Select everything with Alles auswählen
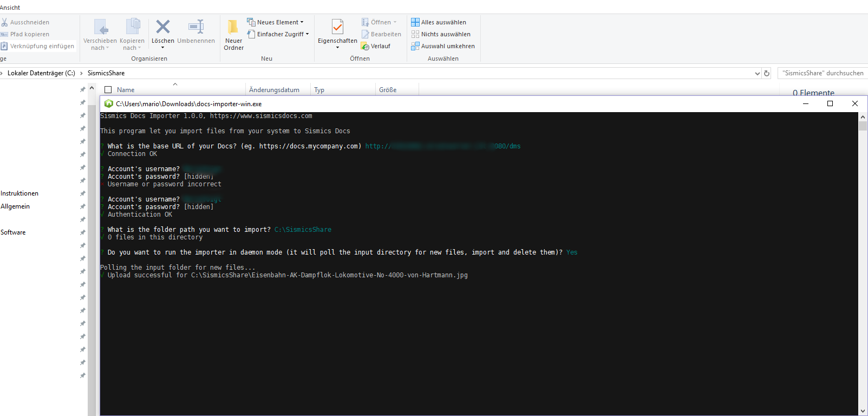 tap(439, 22)
